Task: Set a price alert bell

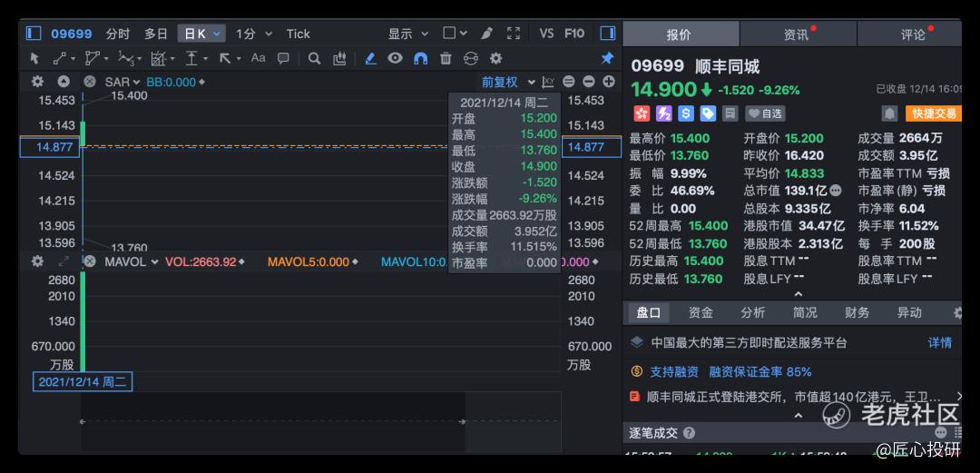Action: [x=889, y=113]
